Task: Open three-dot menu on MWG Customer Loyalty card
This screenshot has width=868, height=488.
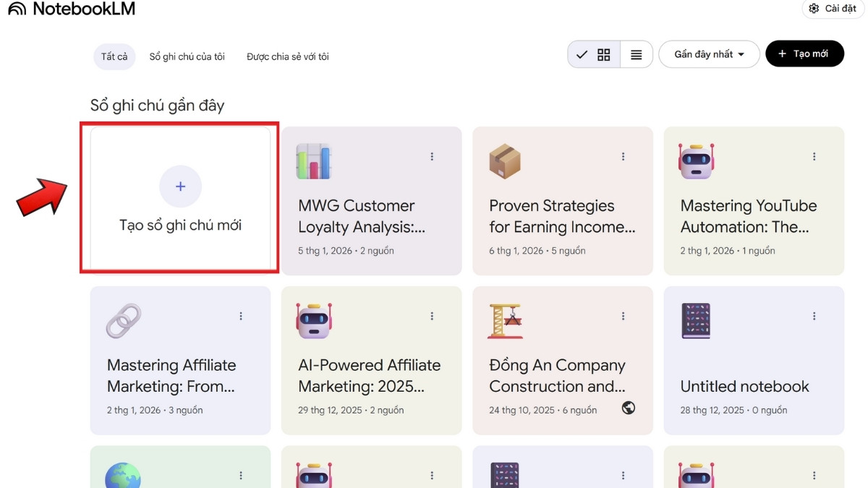Action: (432, 156)
